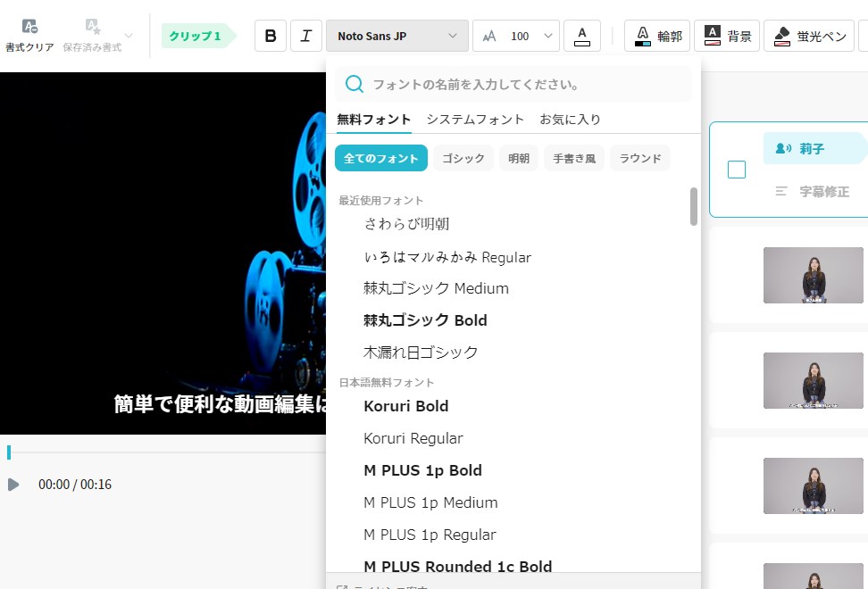
Task: Choose 棘丸ゴシック Bold font
Action: [x=425, y=320]
